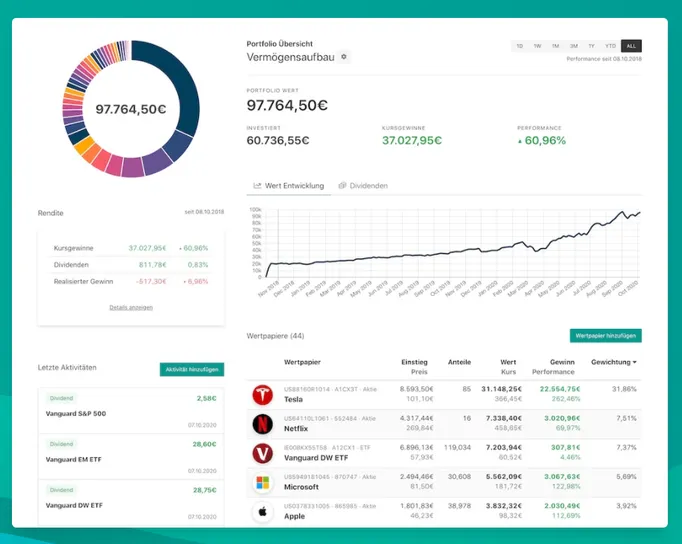Click the Netflix logo icon
The height and width of the screenshot is (544, 682).
pos(263,424)
